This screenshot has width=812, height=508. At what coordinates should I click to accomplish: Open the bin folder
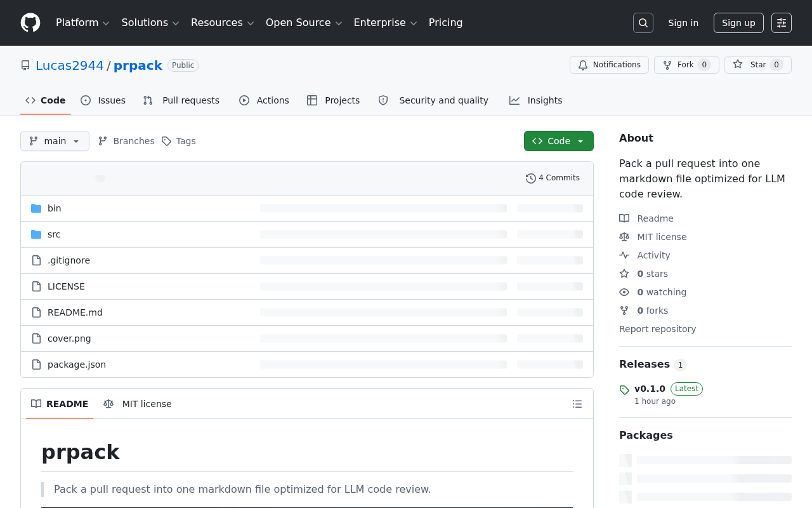pos(55,208)
